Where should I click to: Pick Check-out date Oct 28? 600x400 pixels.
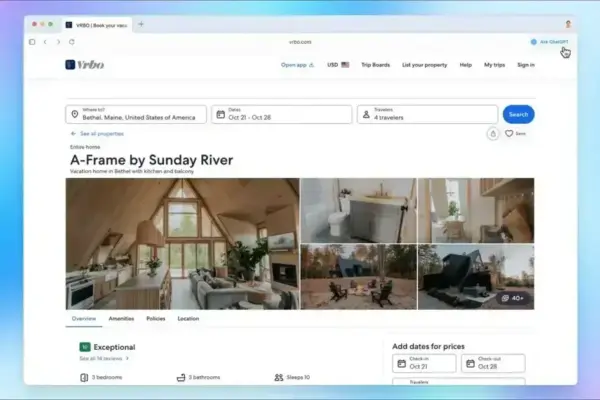coord(493,363)
